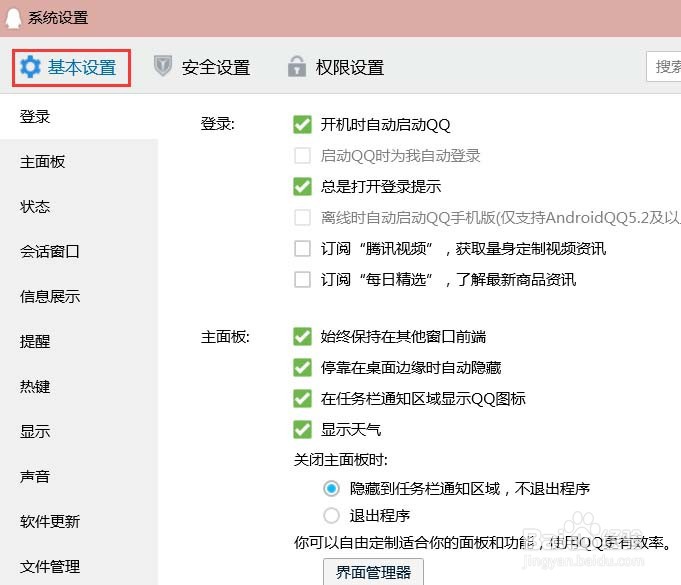Open the 权限设置 tab
The height and width of the screenshot is (585, 681).
pyautogui.click(x=336, y=67)
